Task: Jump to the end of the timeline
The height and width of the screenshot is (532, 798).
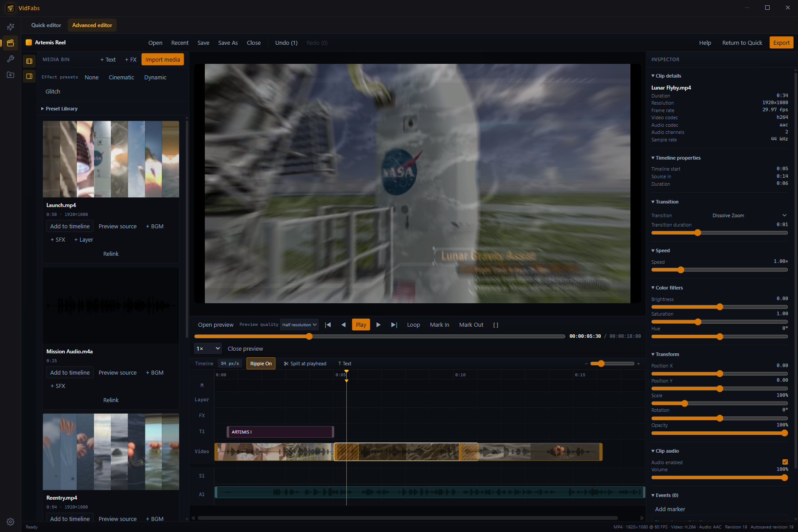Action: click(x=394, y=325)
